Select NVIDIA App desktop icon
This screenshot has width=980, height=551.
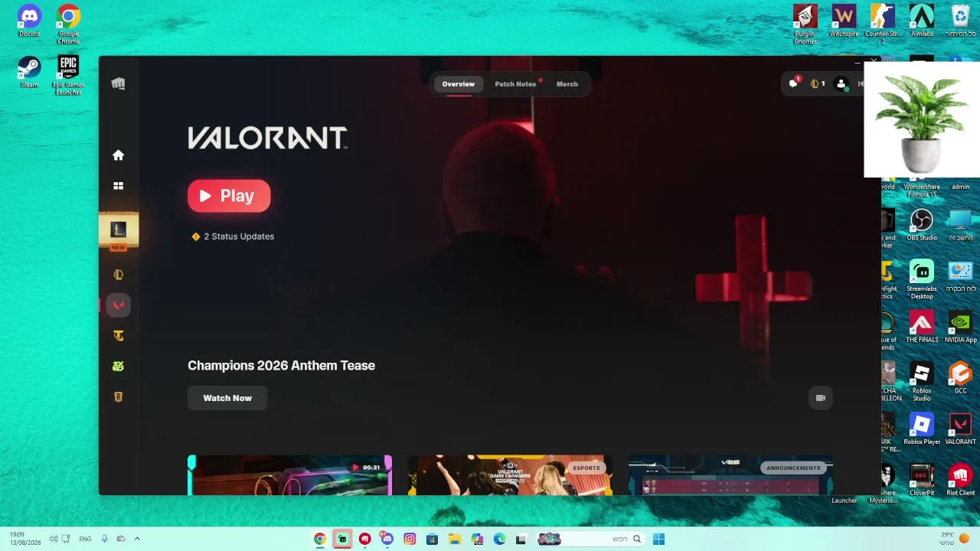pos(960,327)
